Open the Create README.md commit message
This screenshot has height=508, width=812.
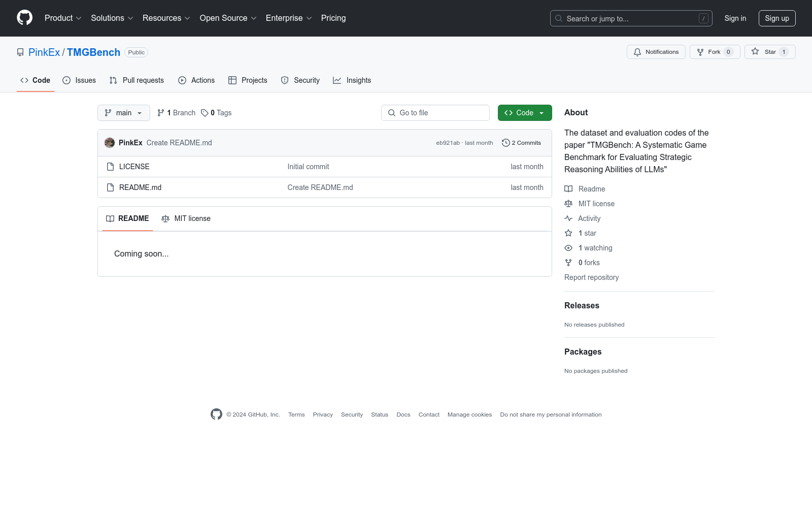pyautogui.click(x=179, y=143)
